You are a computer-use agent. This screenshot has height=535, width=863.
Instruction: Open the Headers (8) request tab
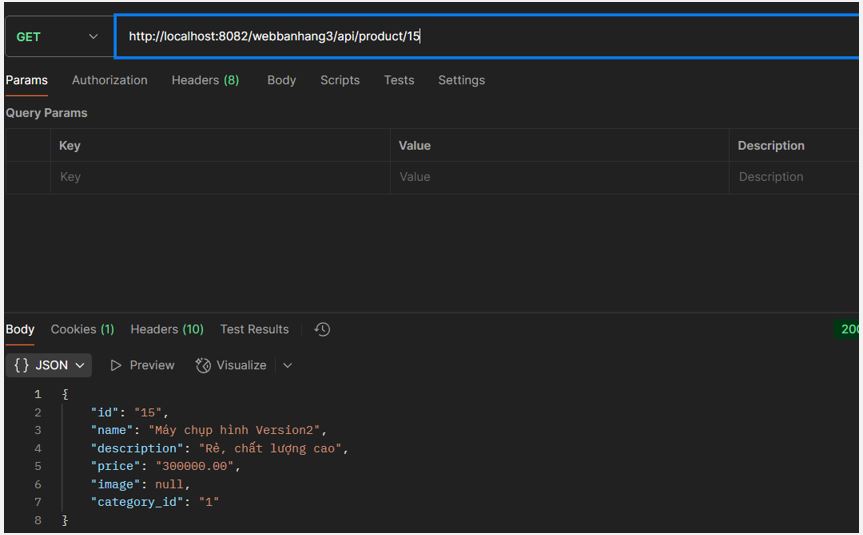(205, 80)
